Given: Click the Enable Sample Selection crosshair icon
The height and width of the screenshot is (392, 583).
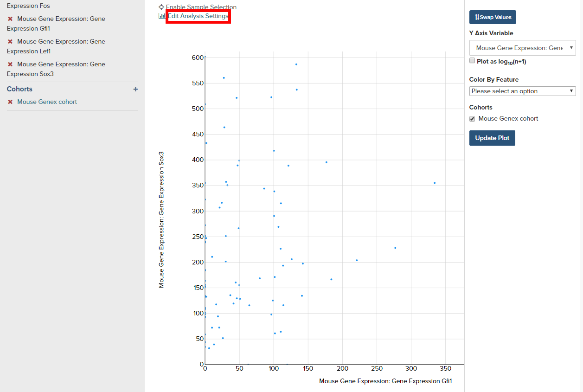Looking at the screenshot, I should (x=161, y=7).
